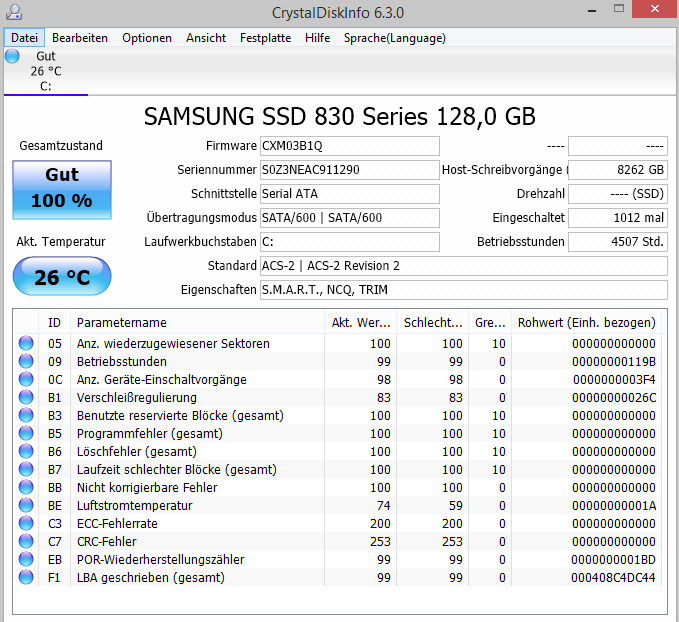Click raw value 00000000026C
The width and height of the screenshot is (679, 622).
pos(614,398)
